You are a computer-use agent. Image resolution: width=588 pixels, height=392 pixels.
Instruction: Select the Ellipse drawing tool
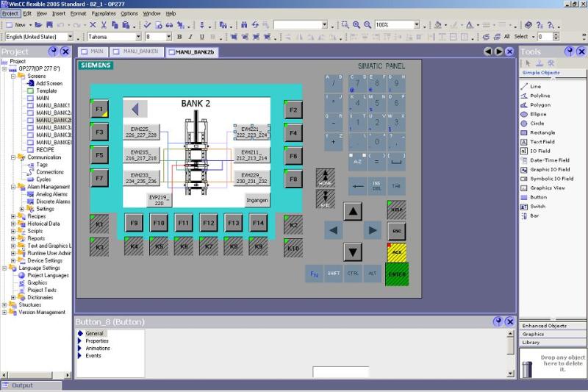coord(534,114)
